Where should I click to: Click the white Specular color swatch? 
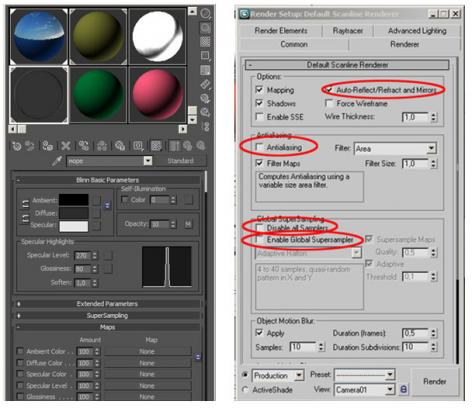tap(74, 226)
